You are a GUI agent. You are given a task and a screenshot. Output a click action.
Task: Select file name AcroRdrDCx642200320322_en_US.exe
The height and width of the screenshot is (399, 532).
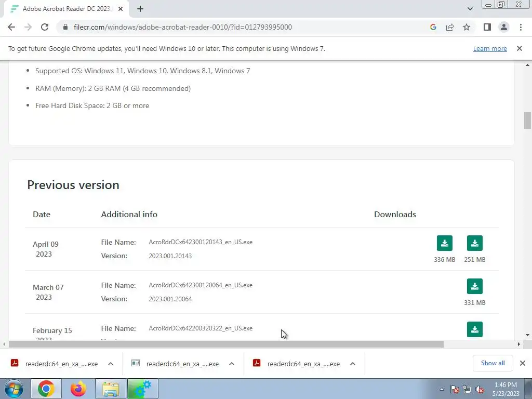pyautogui.click(x=201, y=328)
